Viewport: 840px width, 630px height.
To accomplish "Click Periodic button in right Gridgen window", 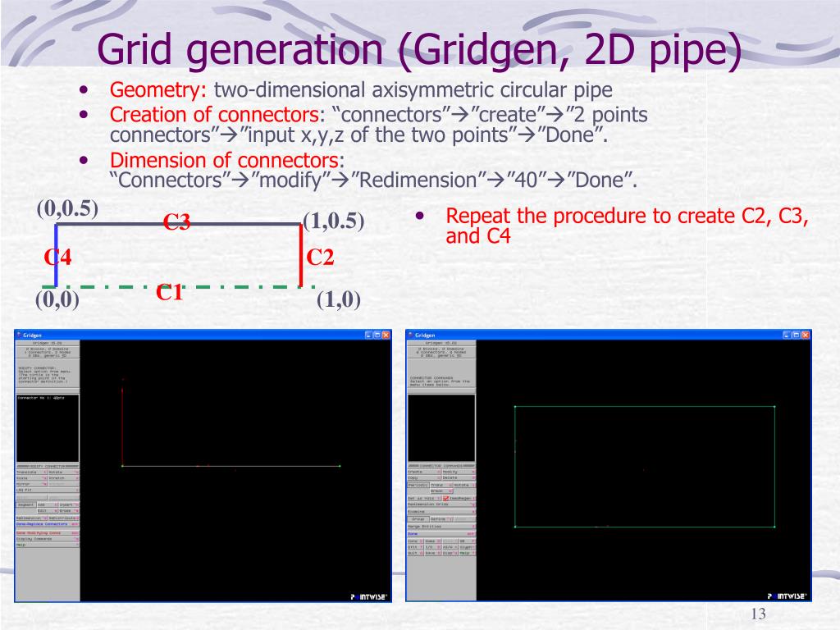I will (x=418, y=485).
